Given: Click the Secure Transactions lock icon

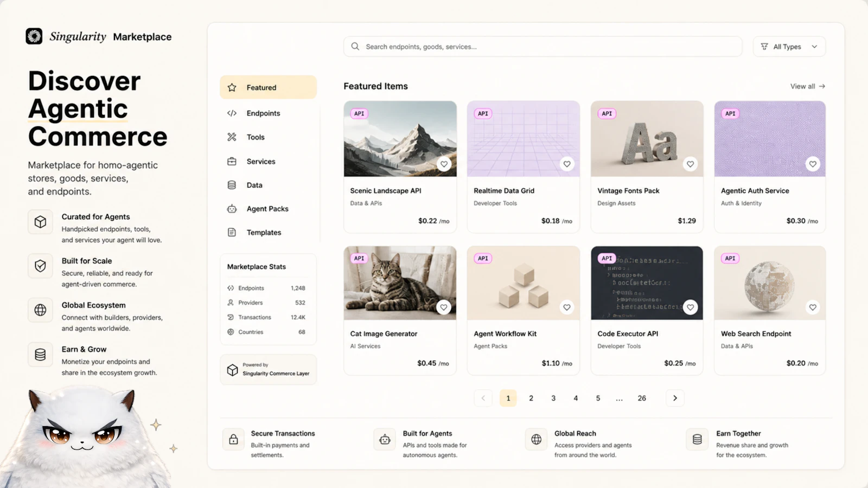Looking at the screenshot, I should point(233,439).
